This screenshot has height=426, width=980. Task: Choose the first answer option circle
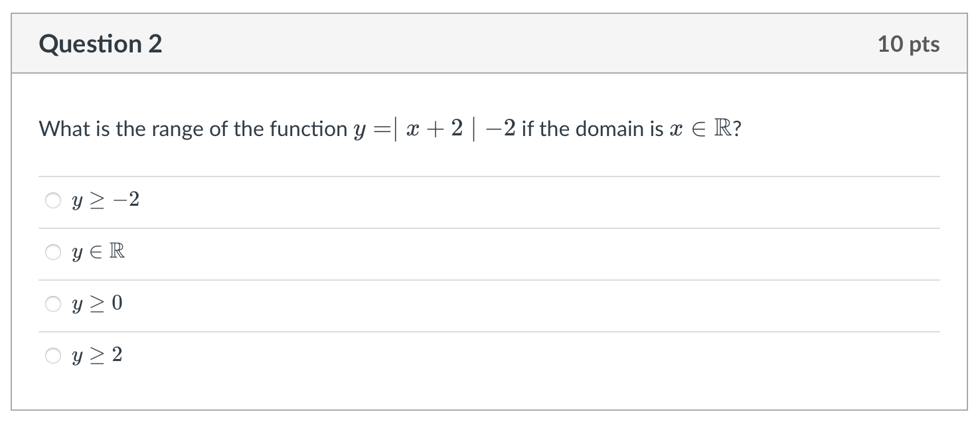click(53, 199)
